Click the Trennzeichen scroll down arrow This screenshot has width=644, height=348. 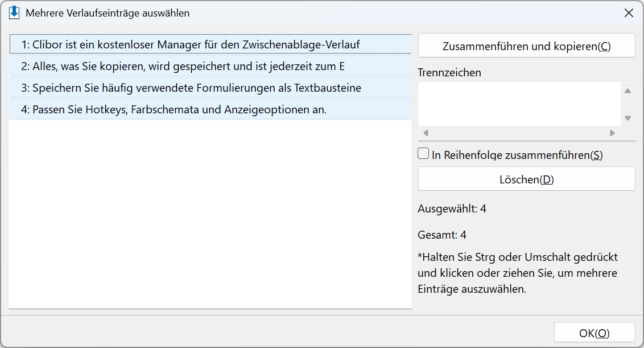(628, 118)
